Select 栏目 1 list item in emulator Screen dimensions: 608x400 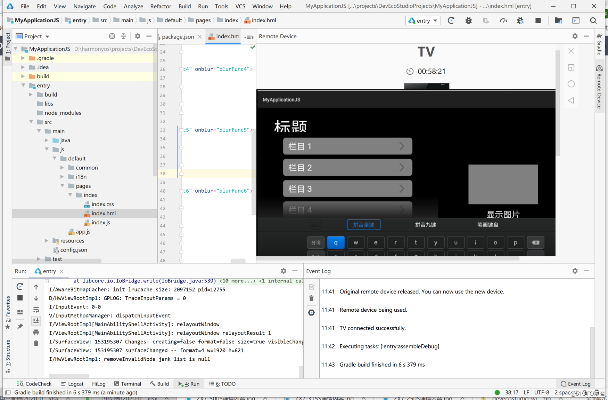345,146
